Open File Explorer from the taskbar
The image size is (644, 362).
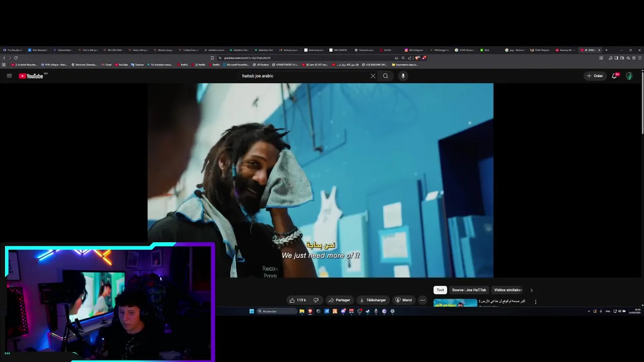302,311
